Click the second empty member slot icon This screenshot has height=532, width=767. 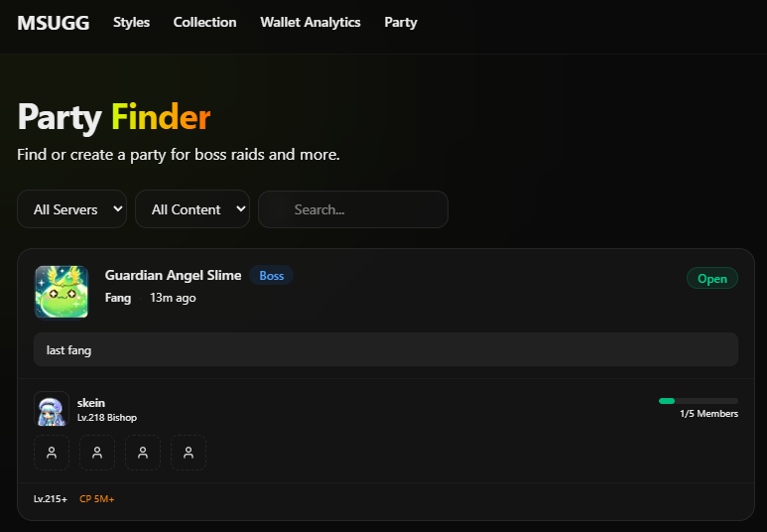97,453
